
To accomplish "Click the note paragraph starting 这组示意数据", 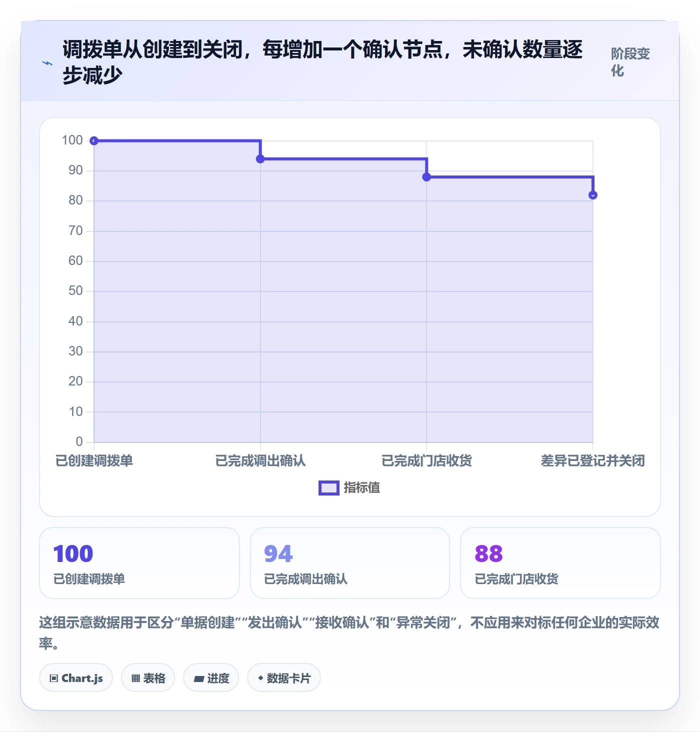I will (x=349, y=632).
